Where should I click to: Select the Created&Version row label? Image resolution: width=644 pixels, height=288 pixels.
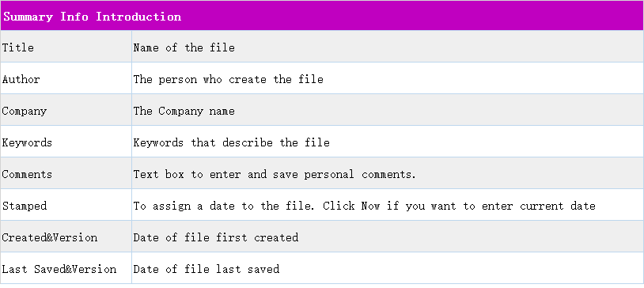coord(50,237)
